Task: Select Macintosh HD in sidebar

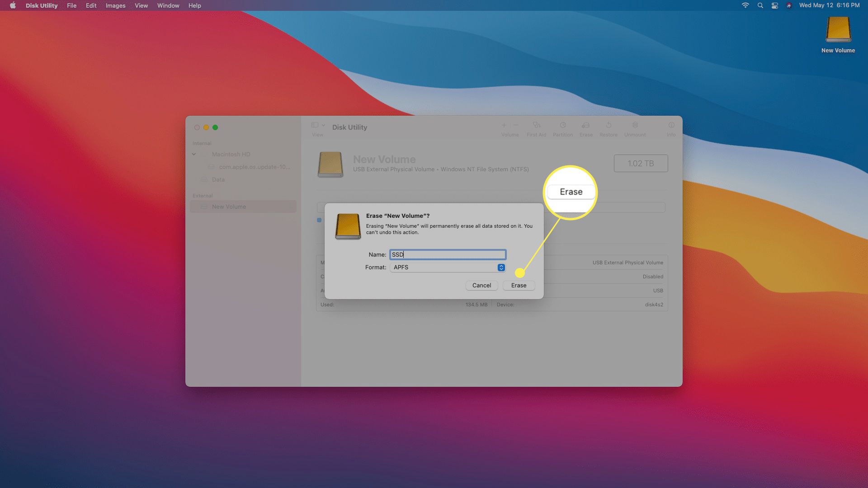Action: (231, 154)
